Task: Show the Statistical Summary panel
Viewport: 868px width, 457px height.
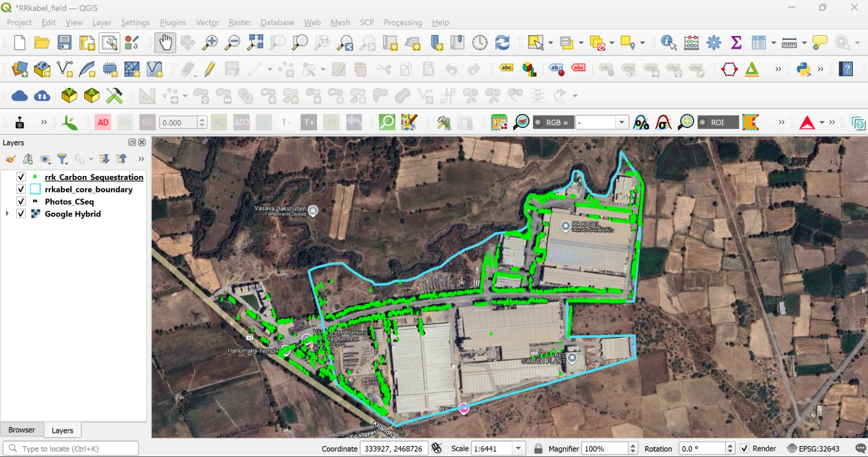Action: (x=736, y=43)
